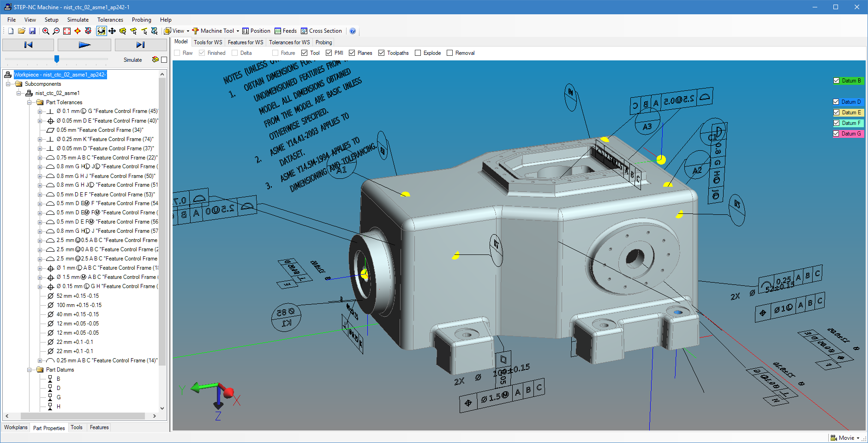
Task: Fit the view to window icon
Action: pos(67,31)
